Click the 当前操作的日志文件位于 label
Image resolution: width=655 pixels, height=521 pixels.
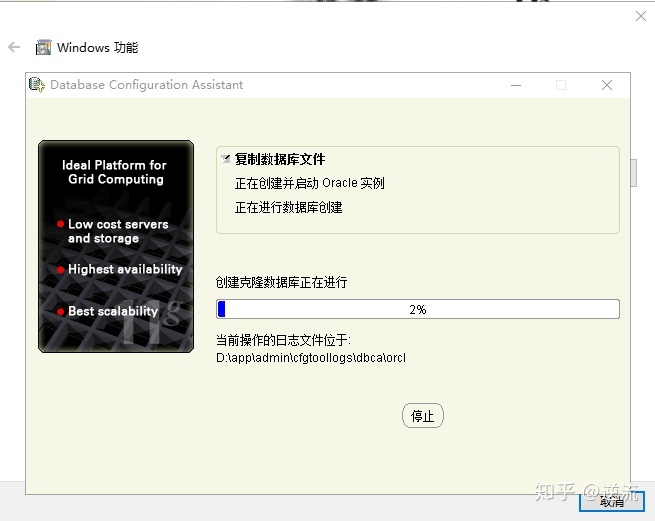(x=283, y=340)
